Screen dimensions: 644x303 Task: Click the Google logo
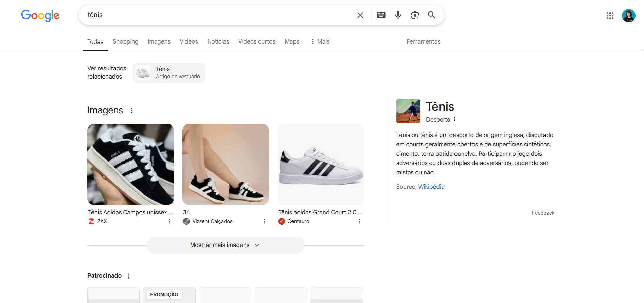coord(40,15)
